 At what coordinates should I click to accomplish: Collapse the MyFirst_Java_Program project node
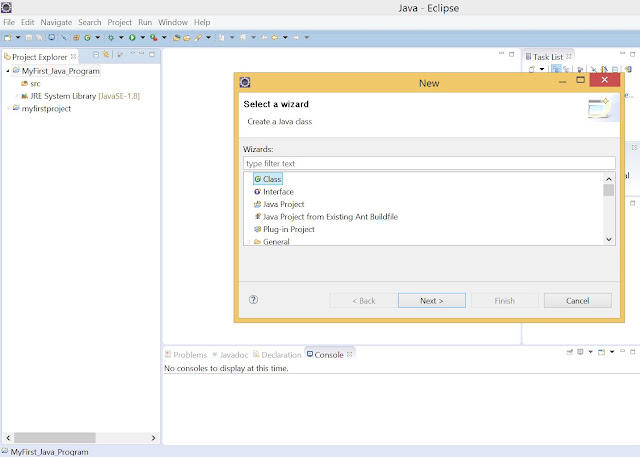[x=8, y=71]
